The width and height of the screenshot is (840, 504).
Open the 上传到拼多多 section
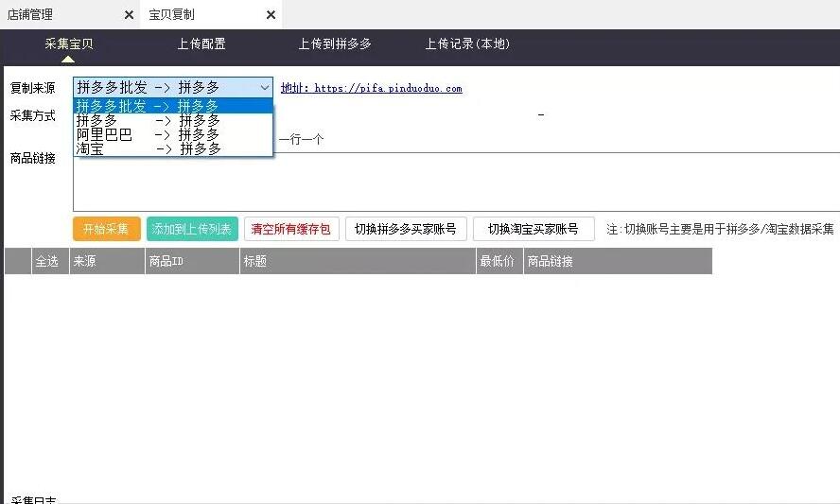click(x=335, y=43)
